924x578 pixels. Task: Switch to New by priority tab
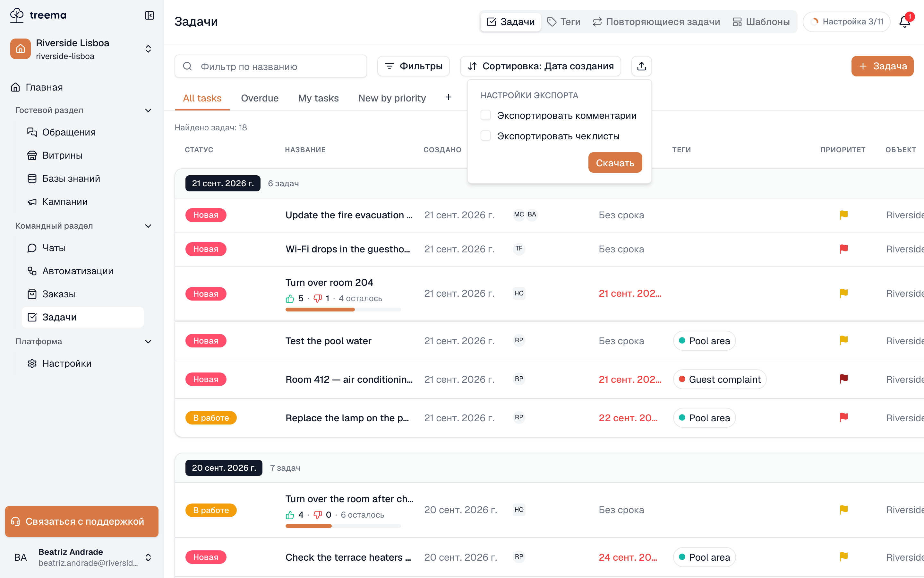(392, 98)
